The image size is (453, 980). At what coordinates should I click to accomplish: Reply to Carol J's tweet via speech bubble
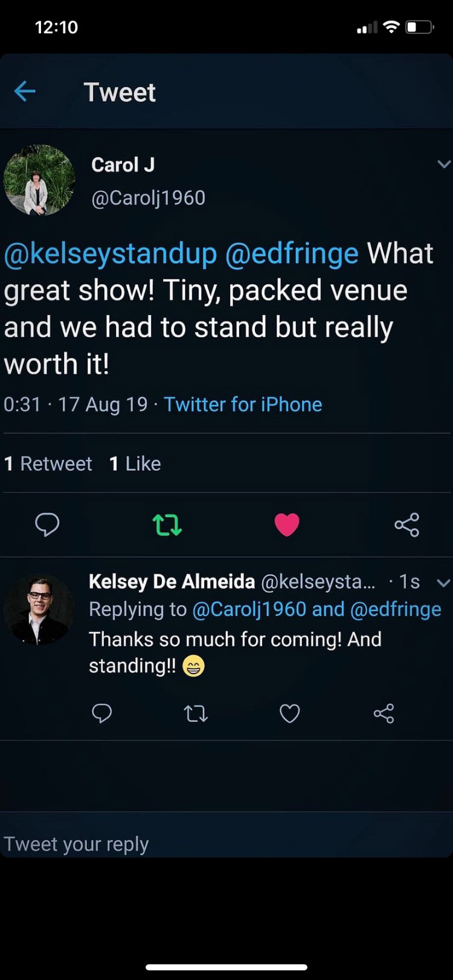[x=47, y=524]
